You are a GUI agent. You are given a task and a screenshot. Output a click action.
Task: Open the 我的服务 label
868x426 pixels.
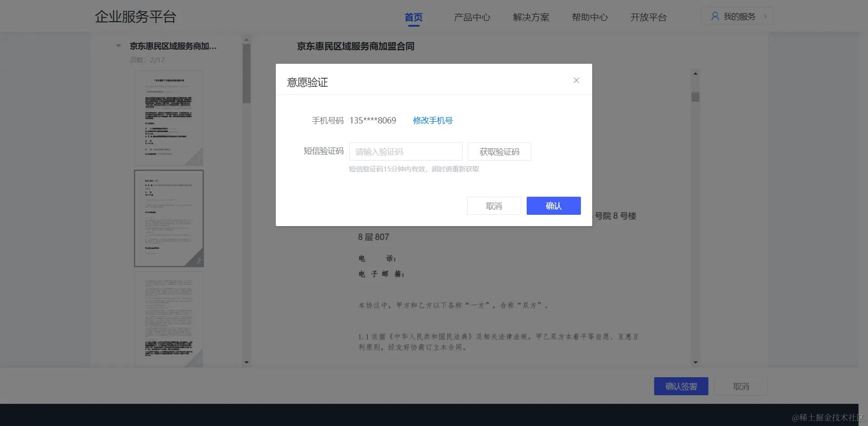pyautogui.click(x=740, y=16)
